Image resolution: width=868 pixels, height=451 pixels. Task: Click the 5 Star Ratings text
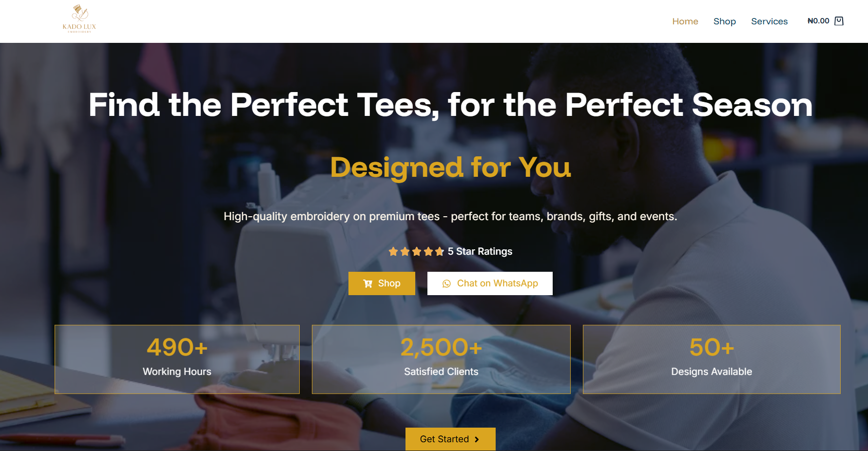[x=480, y=251]
